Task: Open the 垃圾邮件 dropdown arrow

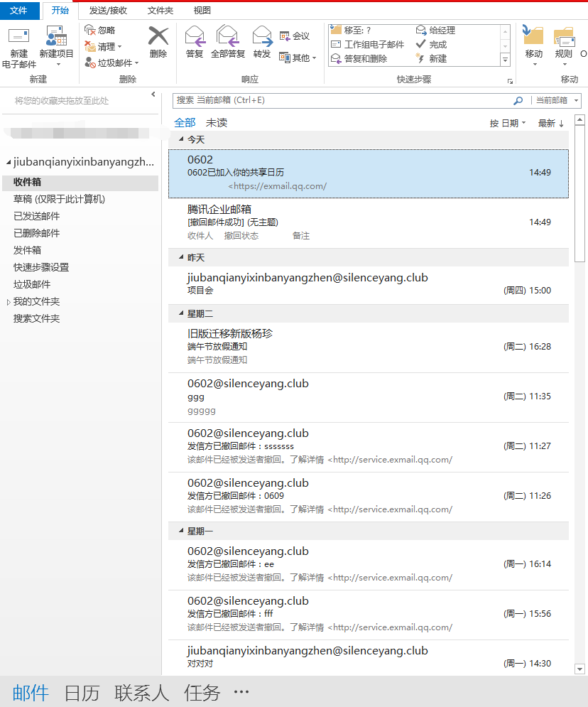Action: (136, 63)
